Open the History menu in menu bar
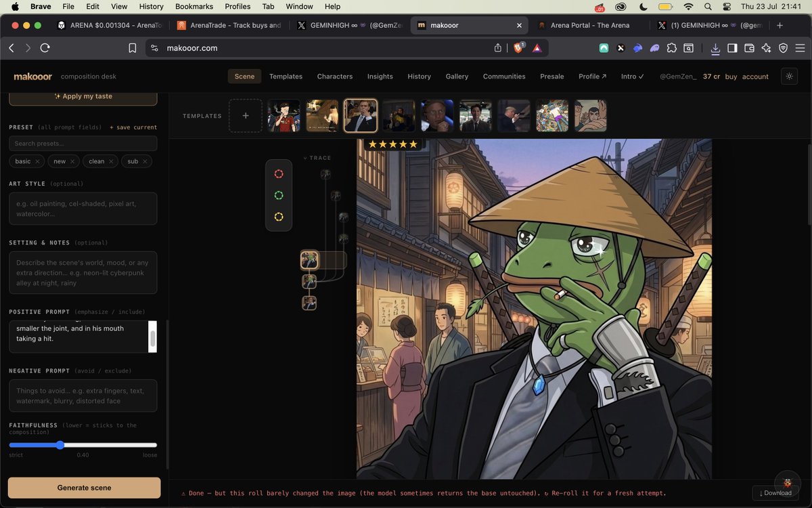This screenshot has width=812, height=508. tap(151, 6)
